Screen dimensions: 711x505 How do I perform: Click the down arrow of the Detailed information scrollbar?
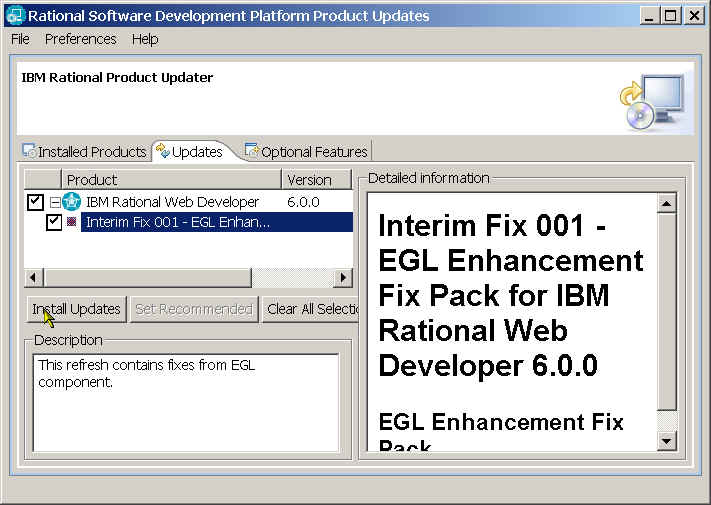pyautogui.click(x=667, y=440)
